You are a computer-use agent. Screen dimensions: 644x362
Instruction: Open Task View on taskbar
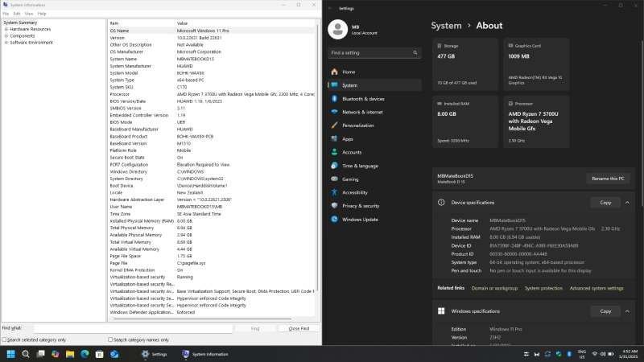point(41,354)
